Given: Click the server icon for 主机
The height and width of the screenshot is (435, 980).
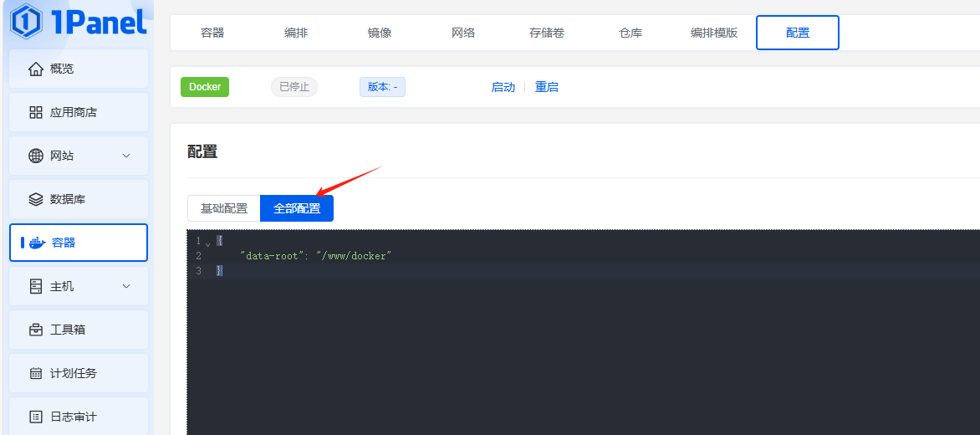Looking at the screenshot, I should [x=35, y=286].
